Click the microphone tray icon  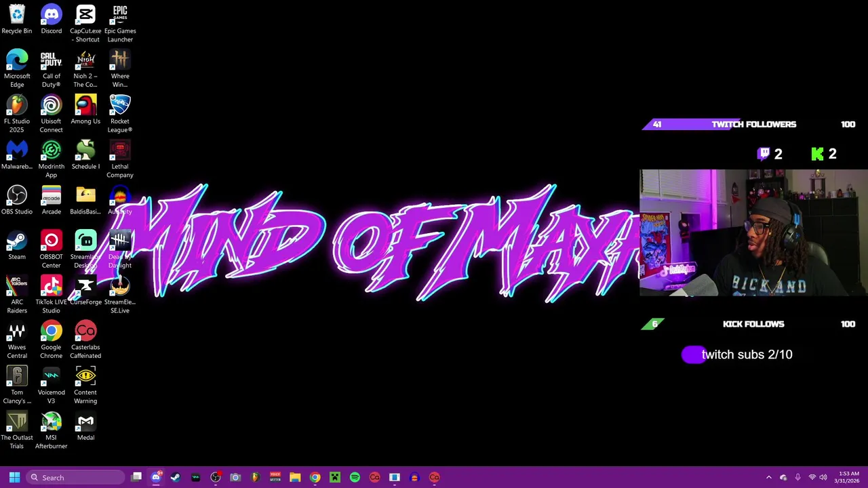click(x=797, y=477)
